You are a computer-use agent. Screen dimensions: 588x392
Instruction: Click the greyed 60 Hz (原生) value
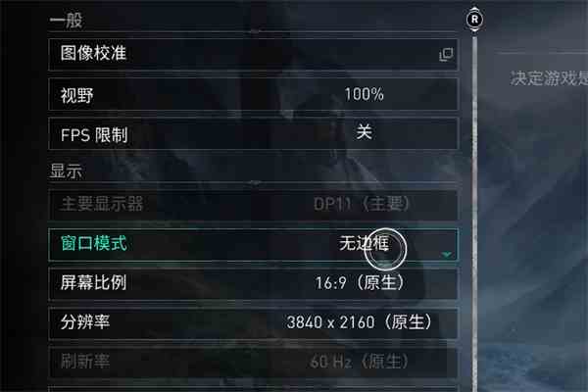[360, 362]
